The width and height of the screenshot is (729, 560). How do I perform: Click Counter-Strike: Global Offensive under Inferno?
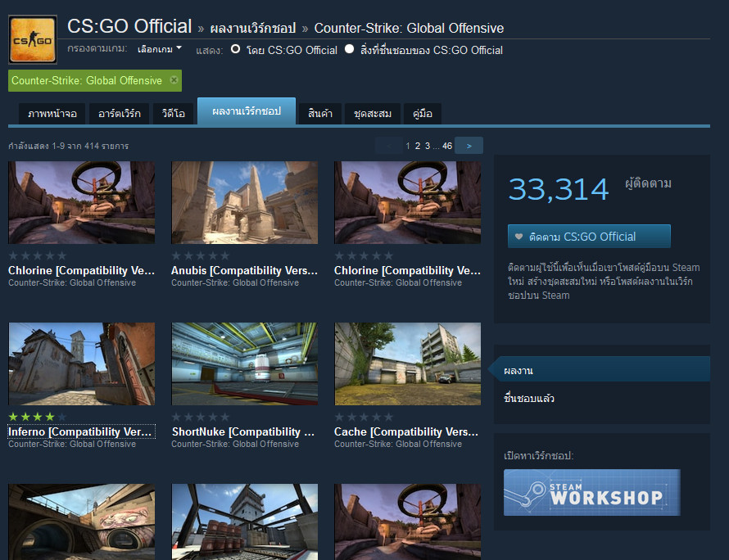tap(72, 444)
